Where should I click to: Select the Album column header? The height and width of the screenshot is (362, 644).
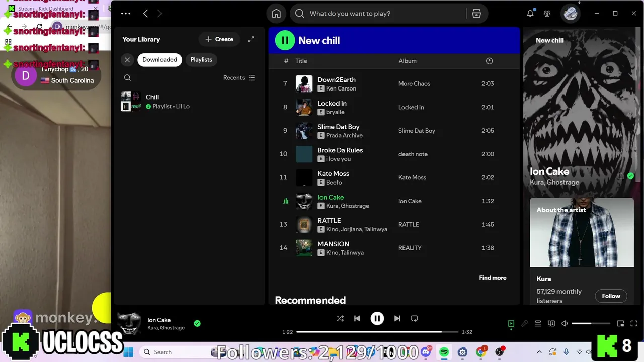(x=408, y=61)
